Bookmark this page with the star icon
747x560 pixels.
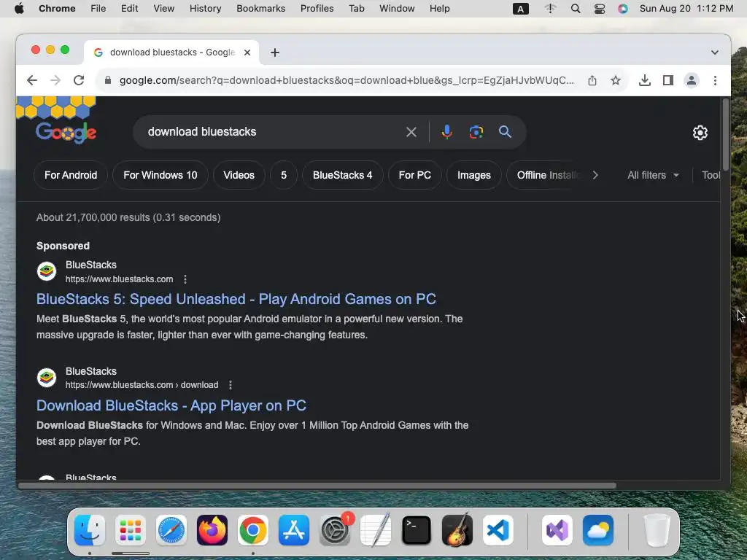pos(616,80)
